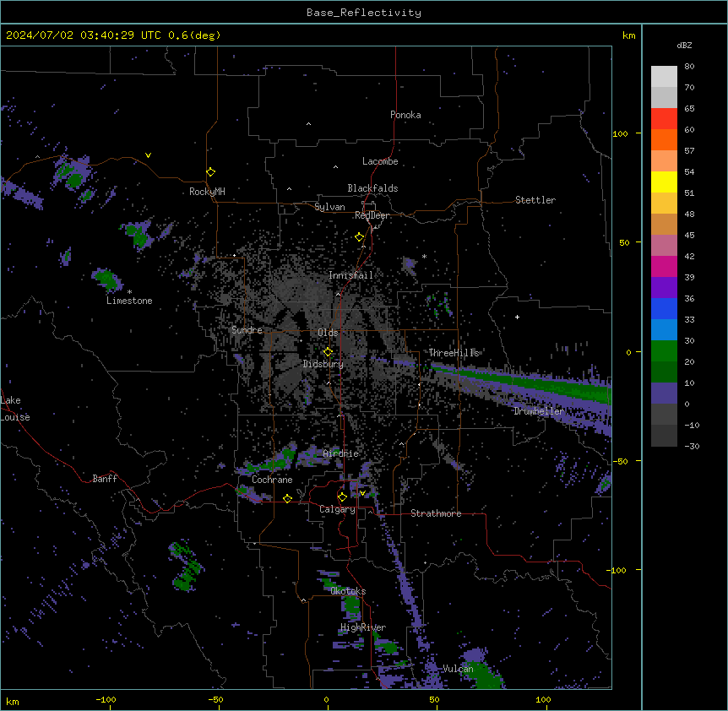Pick the violet 0-10 dBZ legend swatch

tap(664, 393)
